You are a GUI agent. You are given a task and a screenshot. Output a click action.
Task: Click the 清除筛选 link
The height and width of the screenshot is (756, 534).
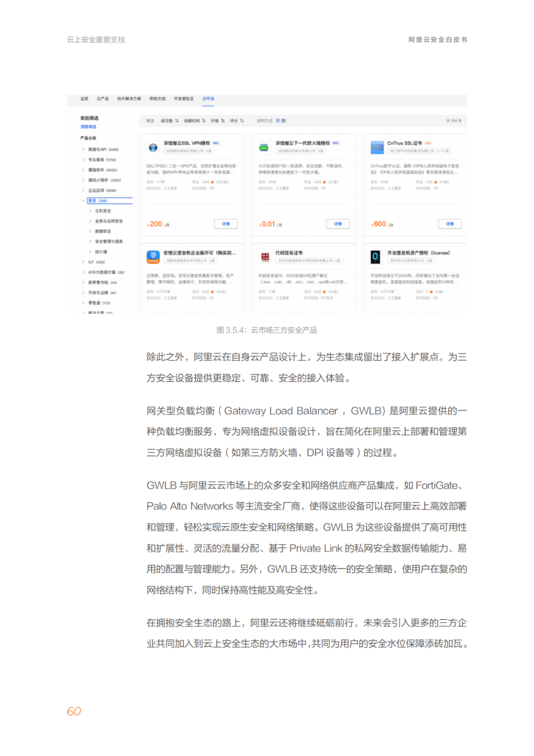click(89, 127)
